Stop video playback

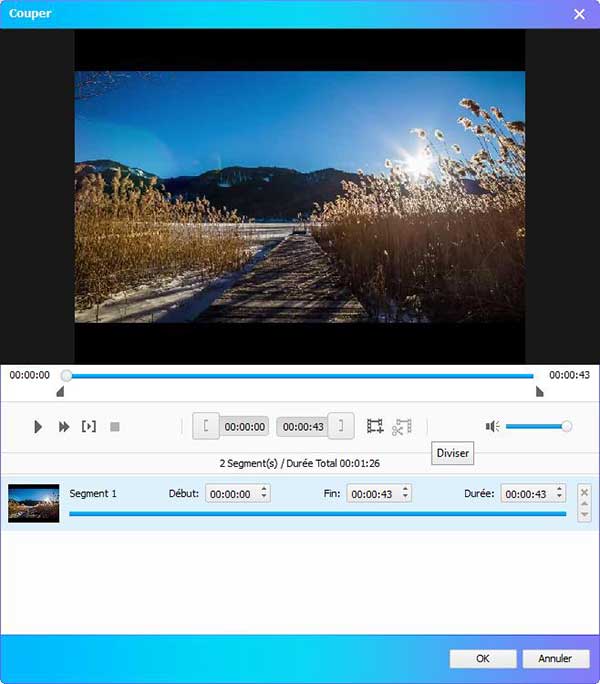pos(115,427)
